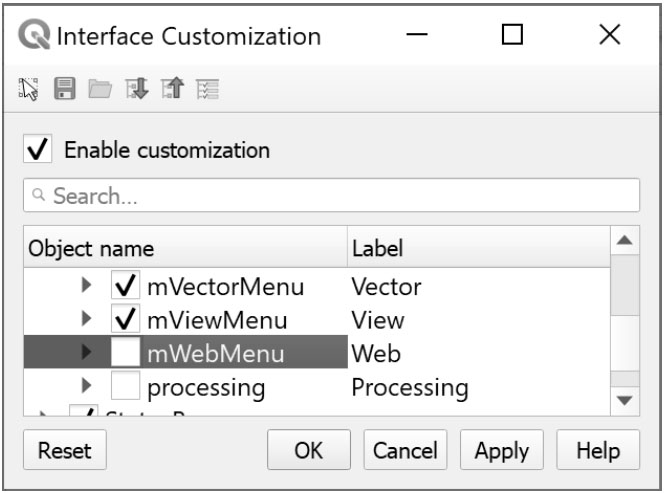
Task: Click the QGIS logo in the title bar
Action: pos(35,37)
